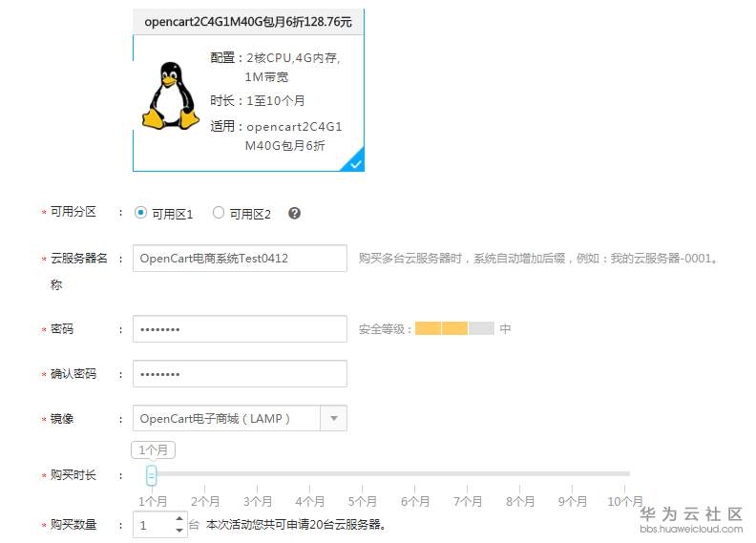
Task: Click the 适用：opencart2C4G1 text in card
Action: pyautogui.click(x=276, y=127)
